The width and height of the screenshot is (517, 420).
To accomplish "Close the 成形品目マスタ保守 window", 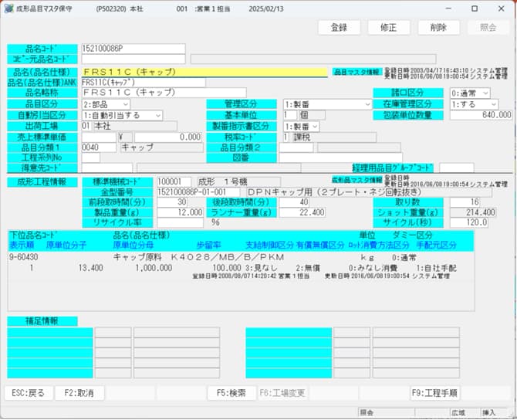I will [501, 9].
